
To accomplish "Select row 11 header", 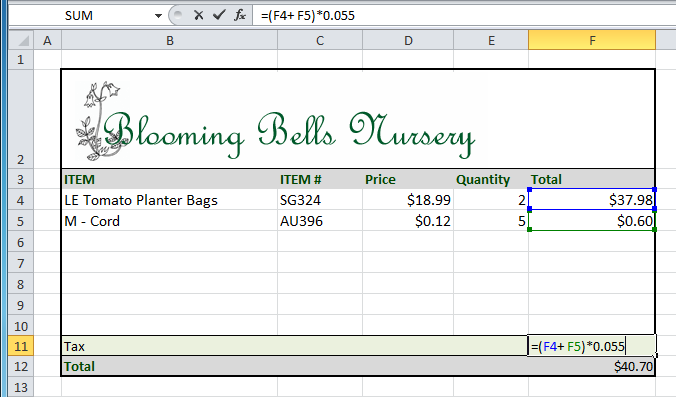I will point(21,346).
